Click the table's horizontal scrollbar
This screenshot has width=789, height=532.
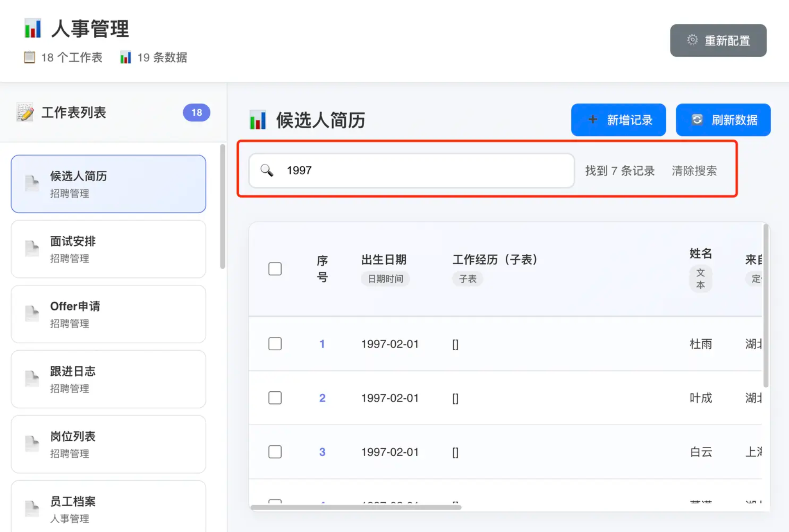(x=356, y=507)
